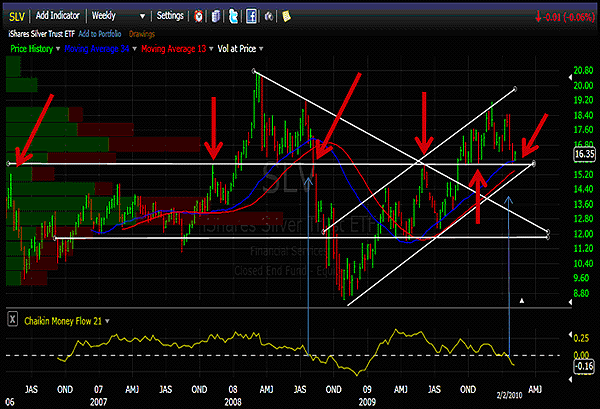The height and width of the screenshot is (409, 600).
Task: Close the Chaikin Money Flow indicator pane
Action: point(12,320)
